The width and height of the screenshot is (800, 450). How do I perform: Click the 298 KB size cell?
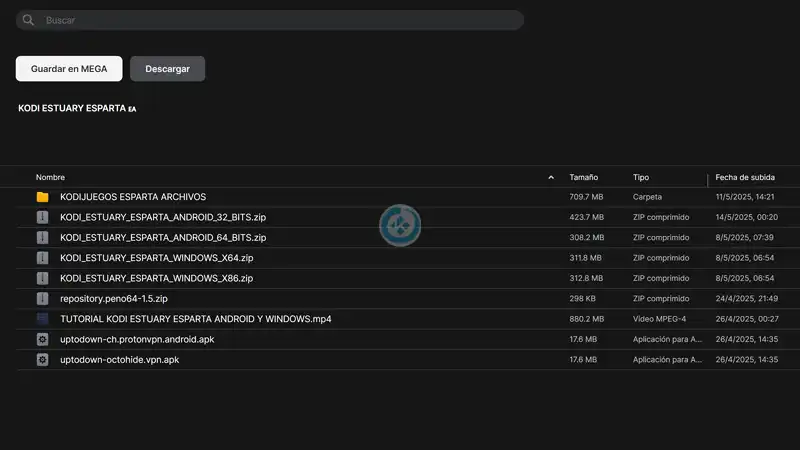point(582,298)
